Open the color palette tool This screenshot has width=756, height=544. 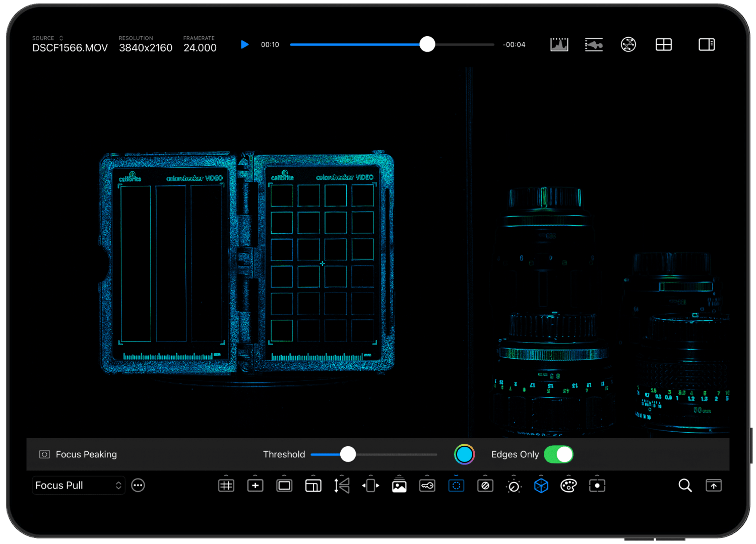pos(568,485)
